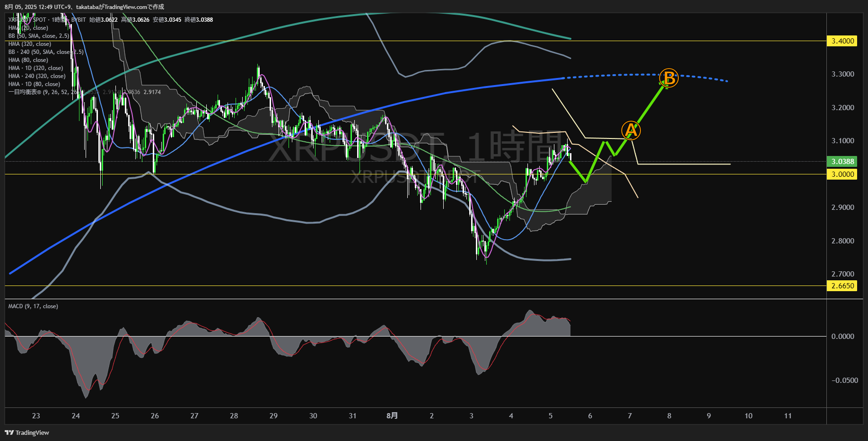
Task: Click date 9 on the time axis
Action: coord(709,416)
